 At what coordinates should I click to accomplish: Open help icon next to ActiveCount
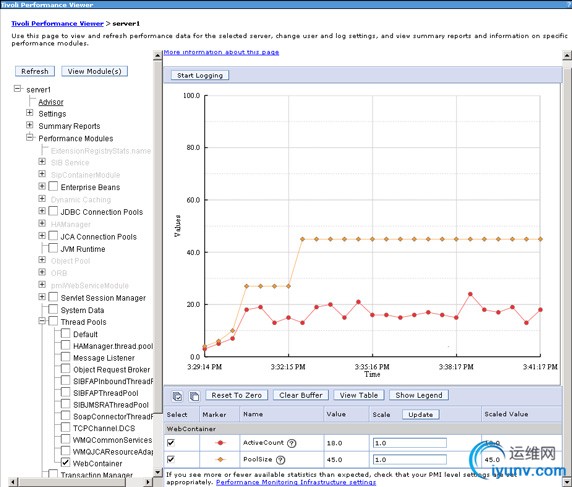click(x=291, y=443)
